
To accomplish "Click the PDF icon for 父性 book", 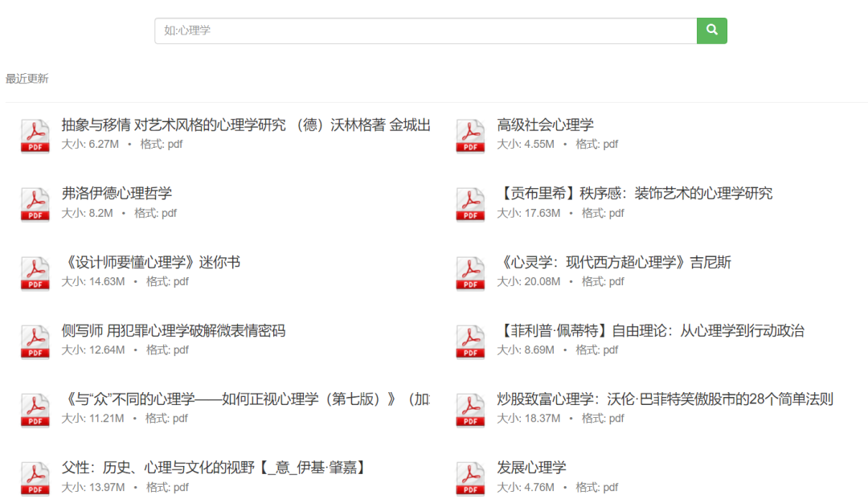I will pyautogui.click(x=35, y=477).
